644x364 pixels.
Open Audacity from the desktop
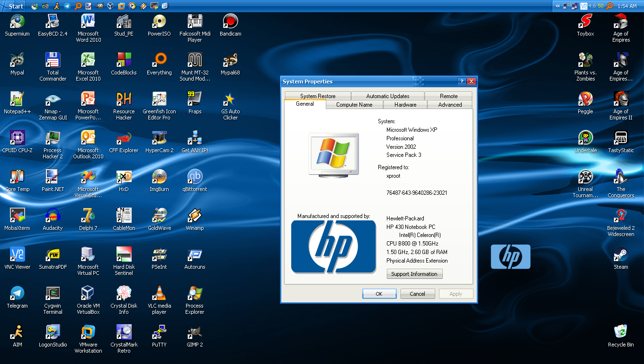(x=52, y=214)
